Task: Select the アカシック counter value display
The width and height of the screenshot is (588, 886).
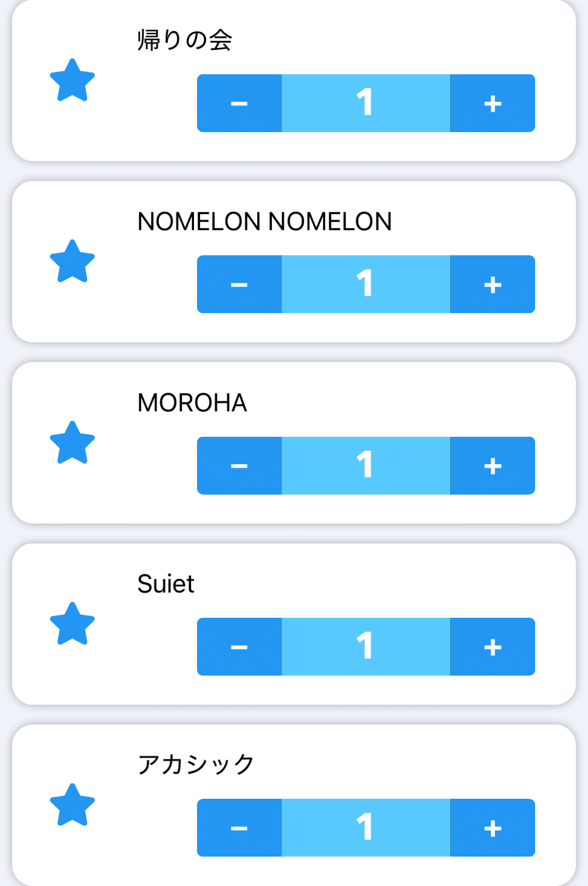Action: coord(366,828)
